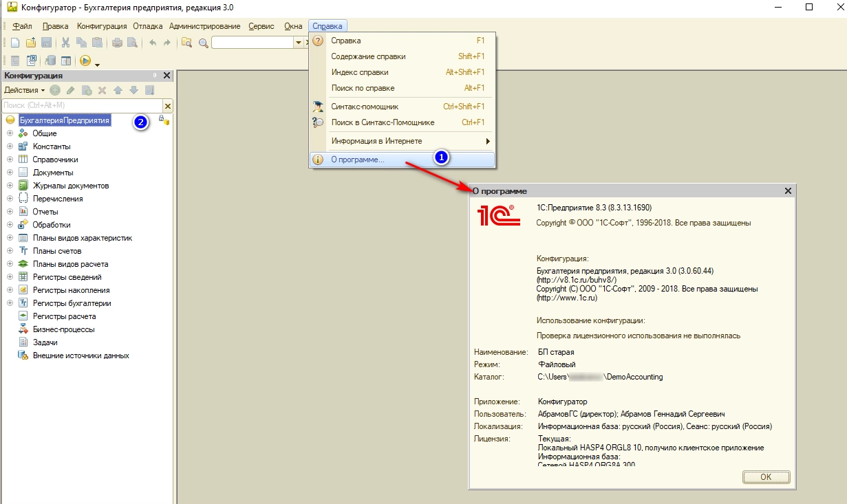Image resolution: width=847 pixels, height=504 pixels.
Task: Click the database configuration cylinder icon
Action: point(50,61)
